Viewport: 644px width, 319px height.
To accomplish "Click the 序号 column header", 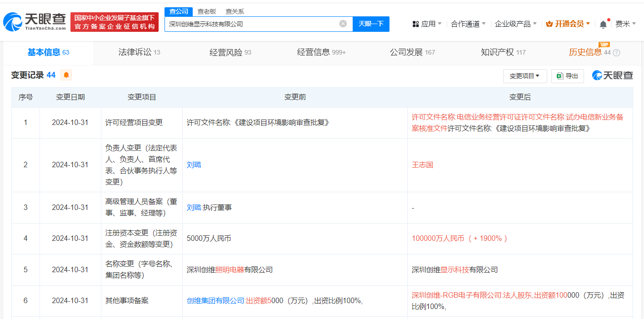I will coord(25,97).
